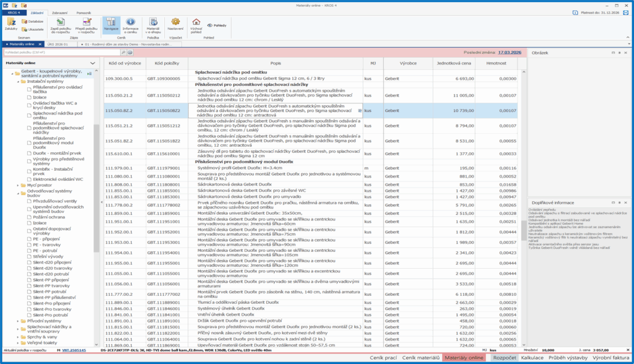Image resolution: width=634 pixels, height=364 pixels.
Task: Open Nastavení gear in ribbon
Action: point(176,22)
